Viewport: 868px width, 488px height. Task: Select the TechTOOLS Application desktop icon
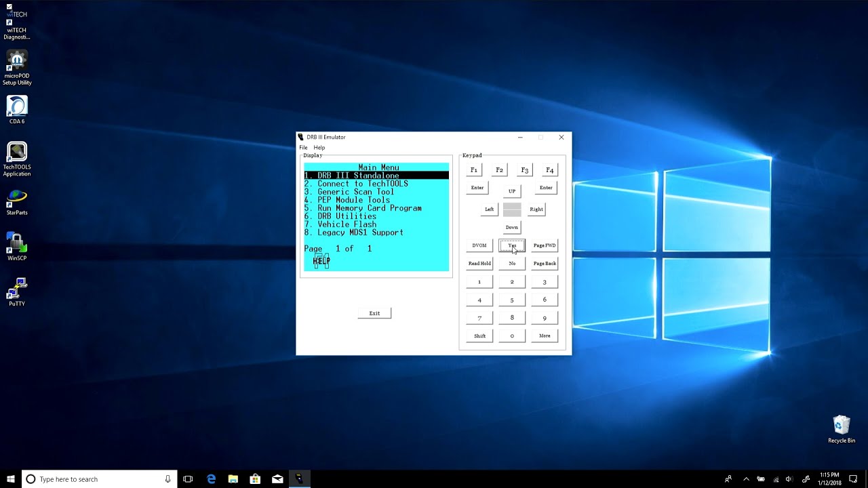[17, 159]
